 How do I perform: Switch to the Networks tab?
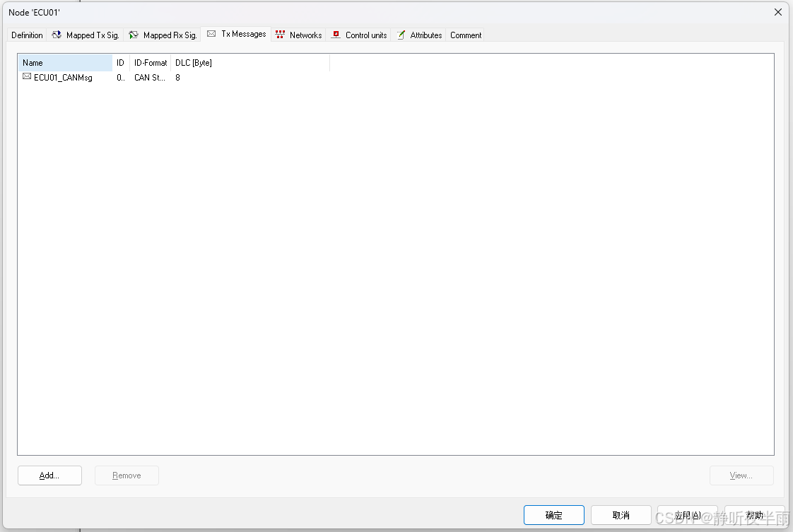[x=298, y=35]
